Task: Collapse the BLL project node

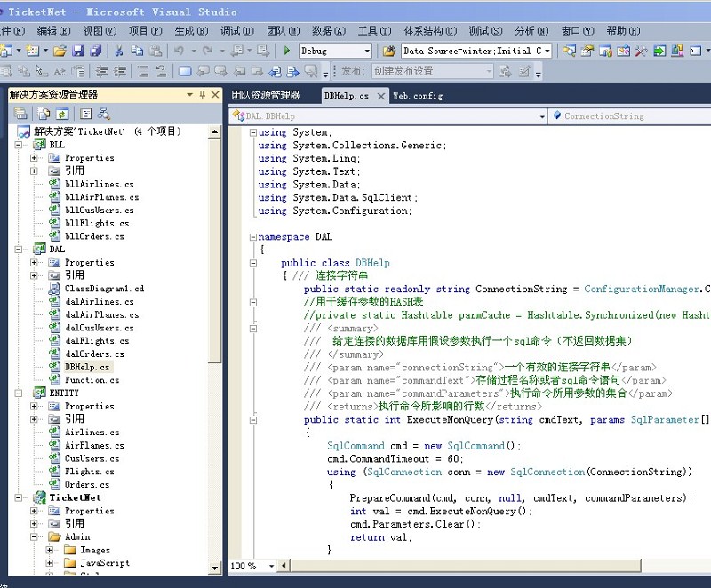Action: click(x=19, y=145)
